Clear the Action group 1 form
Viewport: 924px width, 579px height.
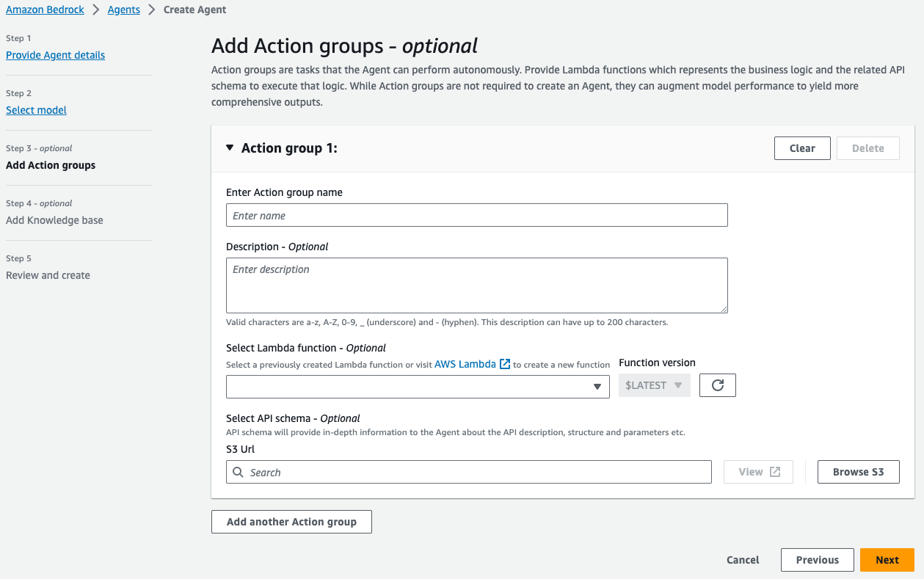click(802, 148)
